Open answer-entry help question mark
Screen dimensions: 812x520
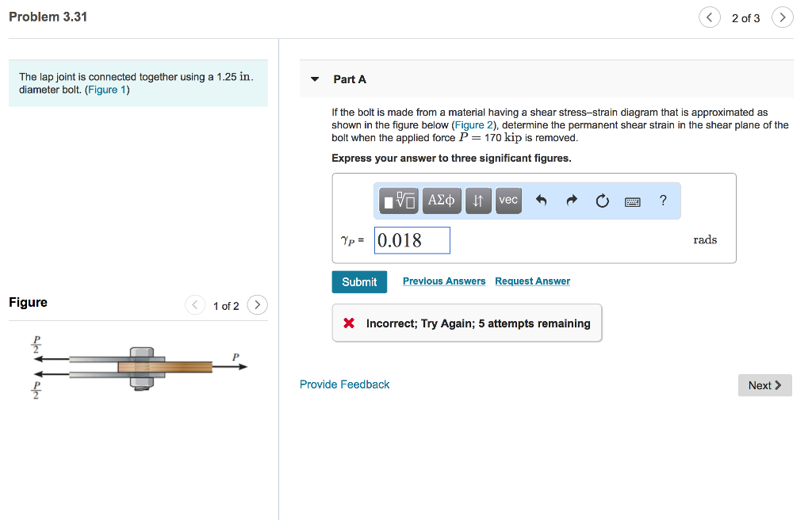click(663, 201)
